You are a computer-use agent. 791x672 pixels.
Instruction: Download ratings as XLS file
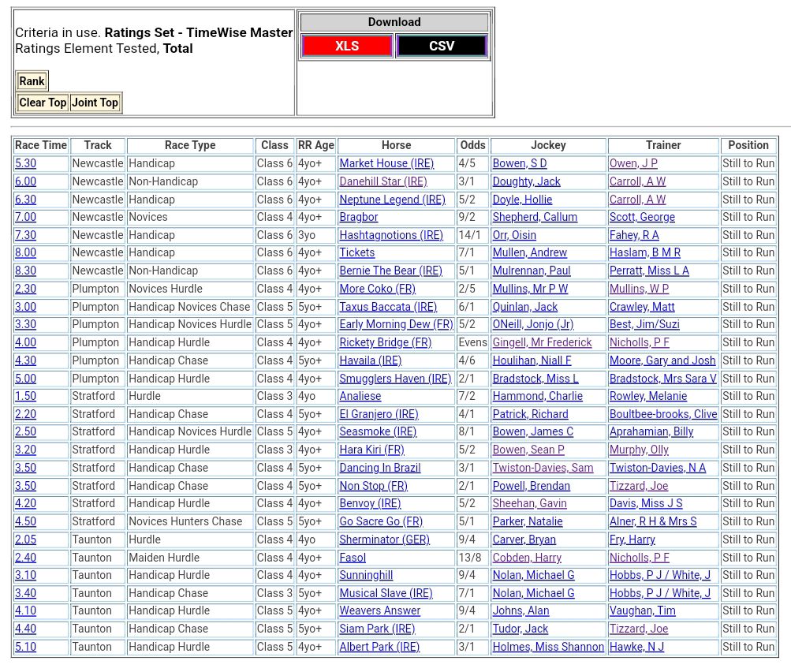(x=347, y=46)
